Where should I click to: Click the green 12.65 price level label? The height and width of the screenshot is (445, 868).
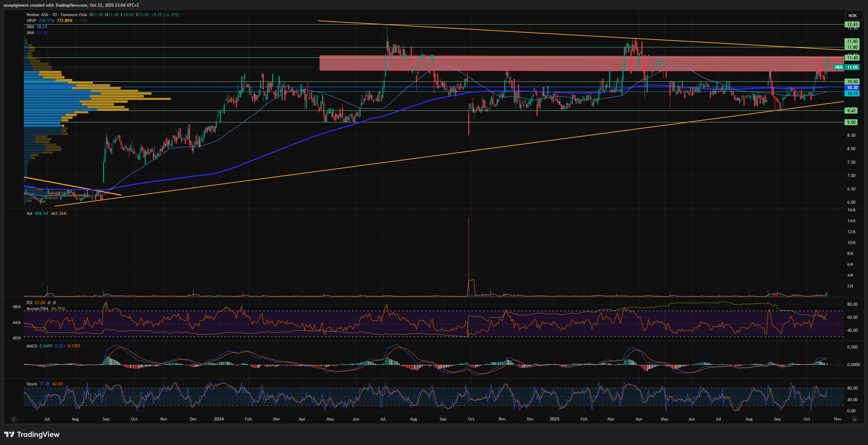click(852, 25)
